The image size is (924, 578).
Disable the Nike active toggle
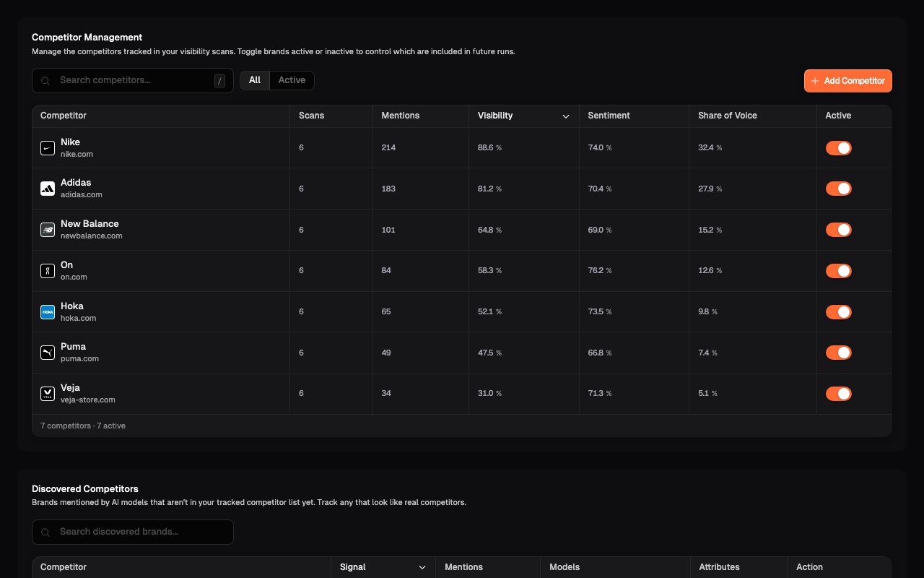point(839,148)
